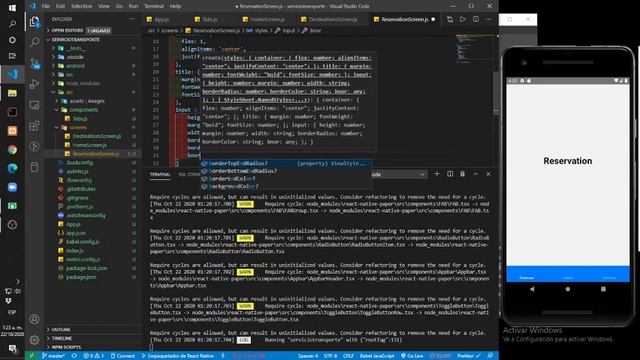Open the Search view in activity bar

click(x=35, y=42)
